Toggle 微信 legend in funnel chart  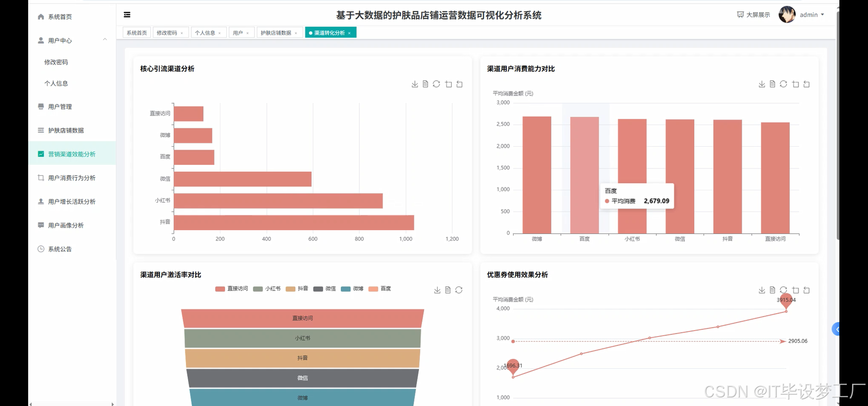[324, 289]
